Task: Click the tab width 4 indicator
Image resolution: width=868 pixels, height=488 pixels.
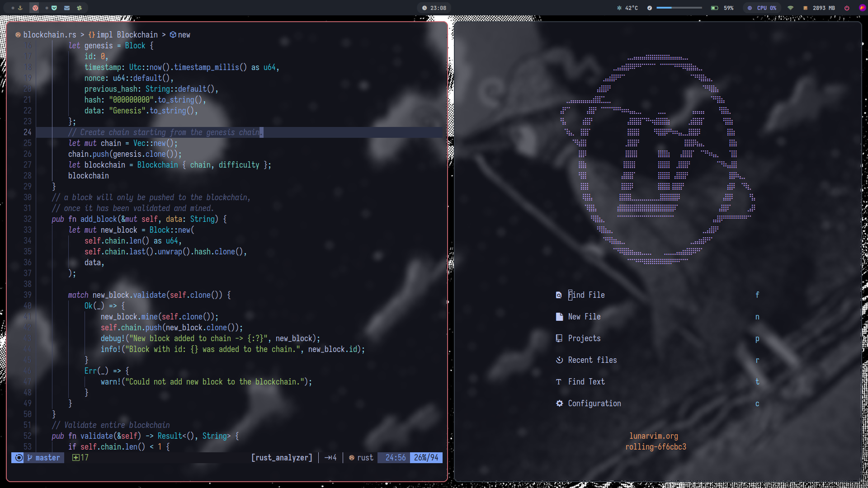Action: [330, 458]
